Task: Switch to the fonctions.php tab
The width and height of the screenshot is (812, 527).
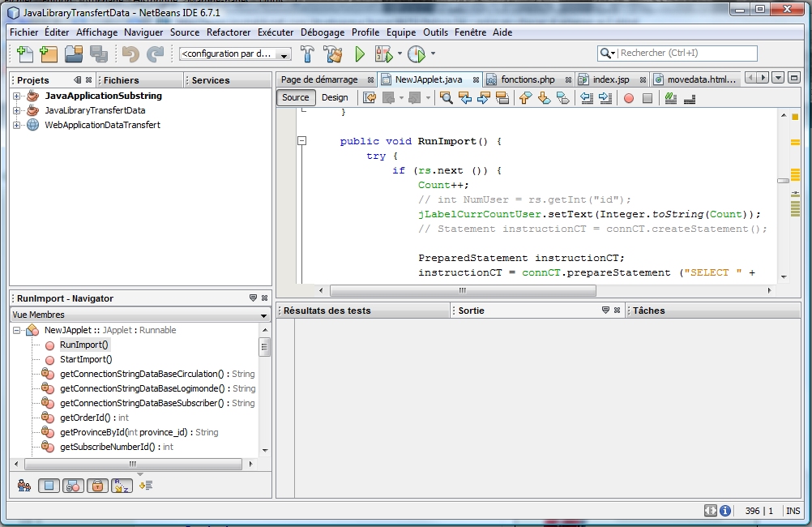Action: 527,79
